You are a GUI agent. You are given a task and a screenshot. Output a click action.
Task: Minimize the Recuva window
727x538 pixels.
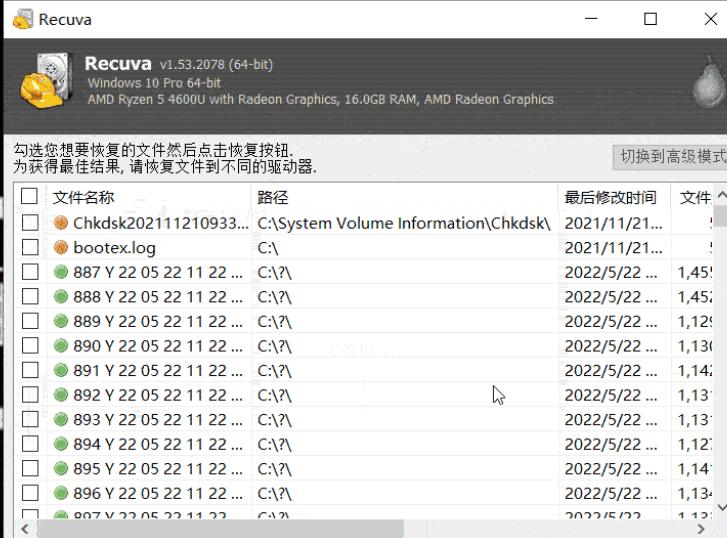tap(591, 19)
